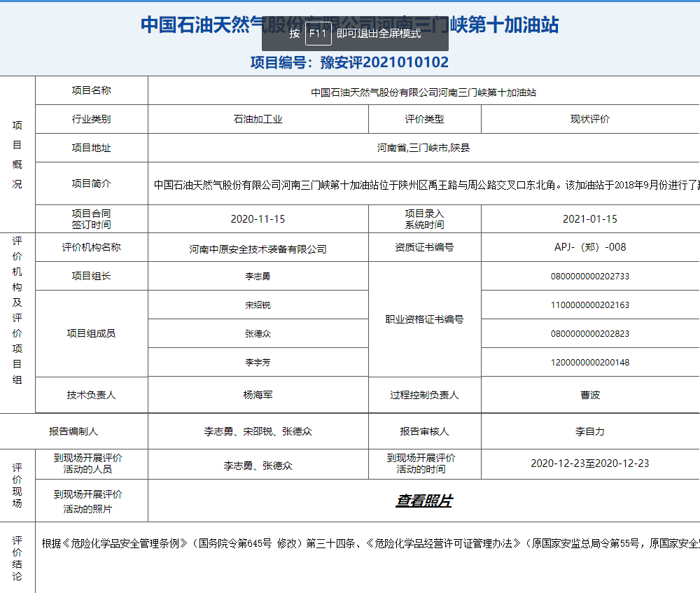Select technical lead 杨海军
The width and height of the screenshot is (700, 593).
258,395
